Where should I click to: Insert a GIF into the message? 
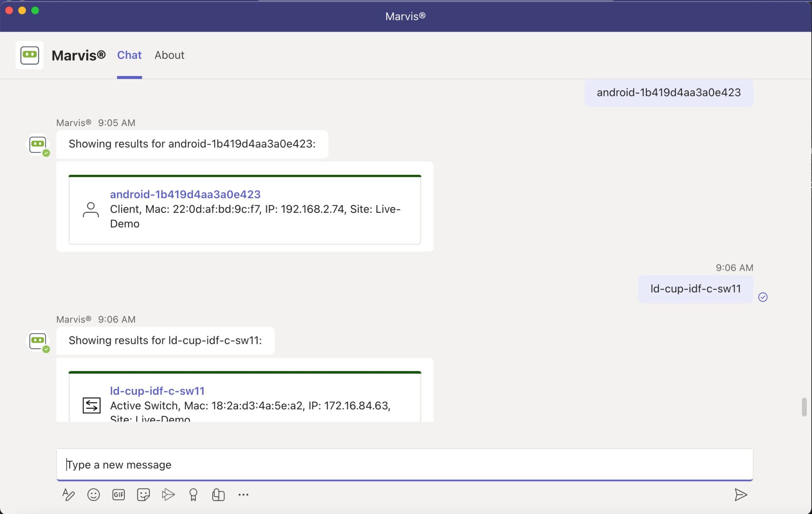pyautogui.click(x=118, y=494)
